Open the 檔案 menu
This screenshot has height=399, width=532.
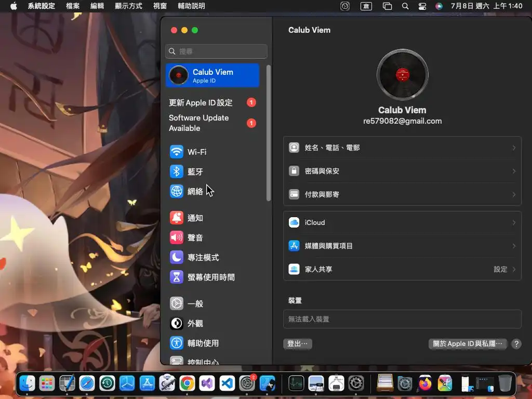(x=73, y=6)
